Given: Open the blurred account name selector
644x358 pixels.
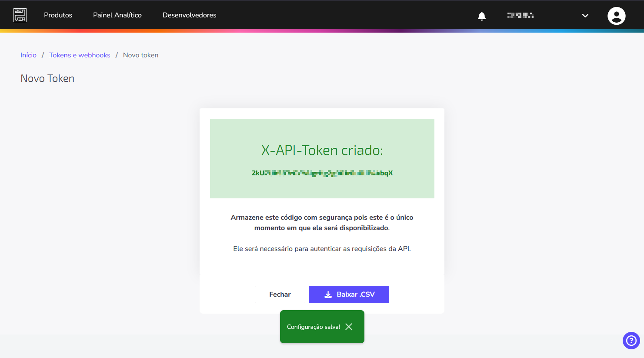Looking at the screenshot, I should click(x=521, y=15).
